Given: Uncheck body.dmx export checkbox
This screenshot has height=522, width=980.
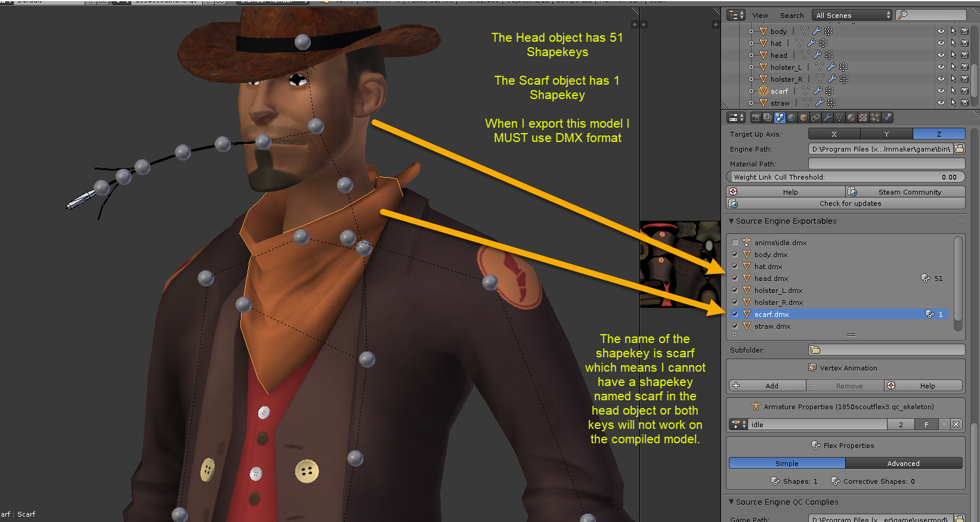Looking at the screenshot, I should (x=735, y=255).
